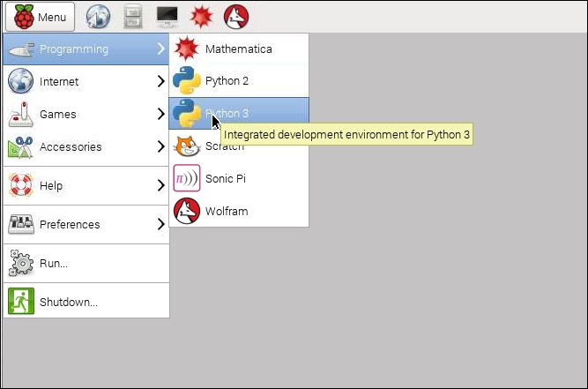Click the Games joystick icon
This screenshot has height=389, width=588.
pos(21,114)
